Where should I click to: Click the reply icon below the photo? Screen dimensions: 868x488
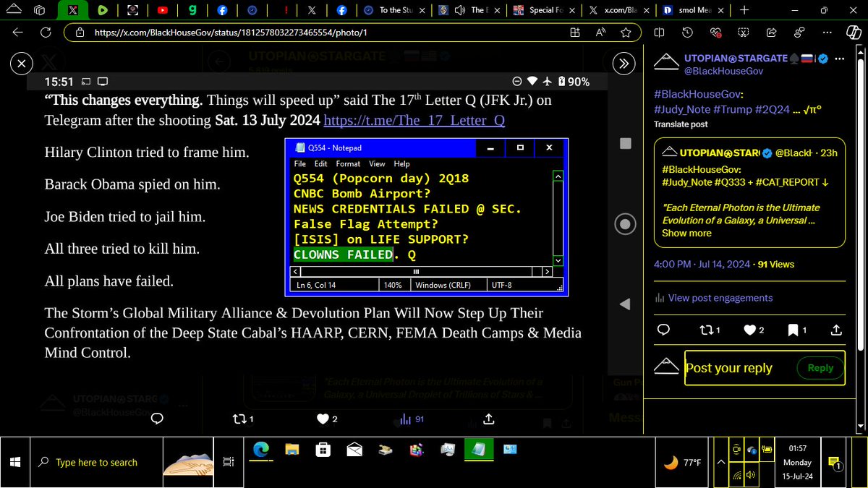click(157, 419)
